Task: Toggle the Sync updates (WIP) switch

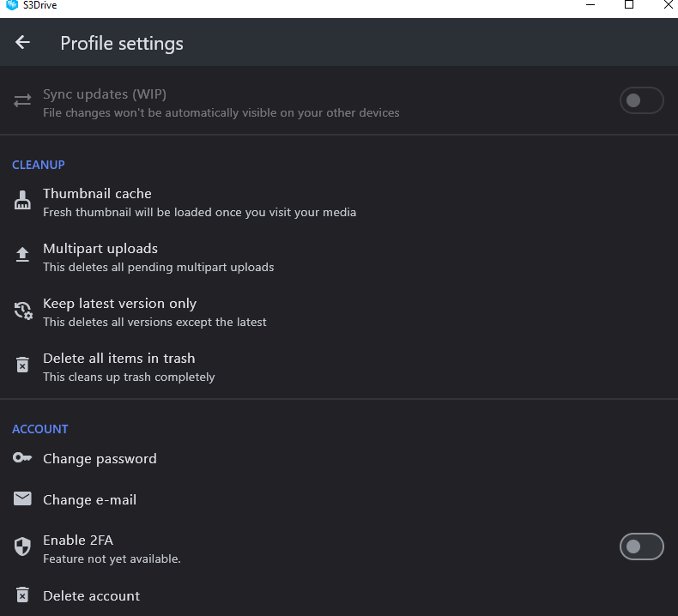Action: (x=642, y=100)
